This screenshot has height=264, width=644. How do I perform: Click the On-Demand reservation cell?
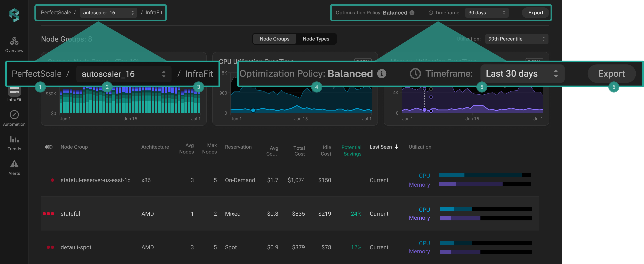coord(240,180)
